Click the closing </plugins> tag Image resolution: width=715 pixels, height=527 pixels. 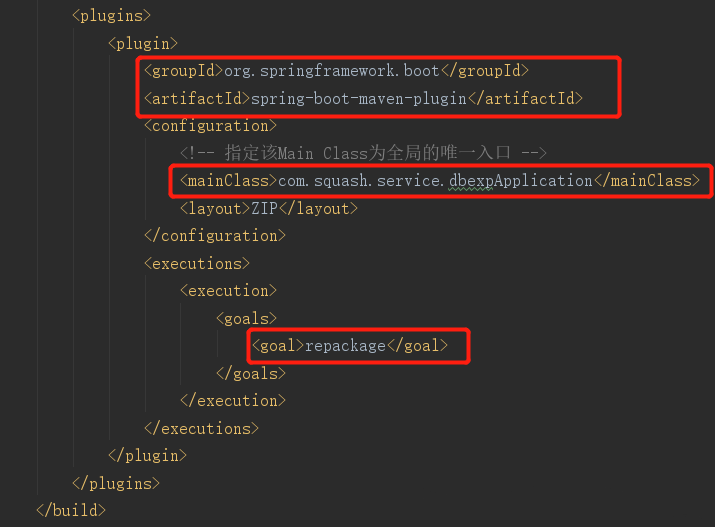[x=116, y=483]
